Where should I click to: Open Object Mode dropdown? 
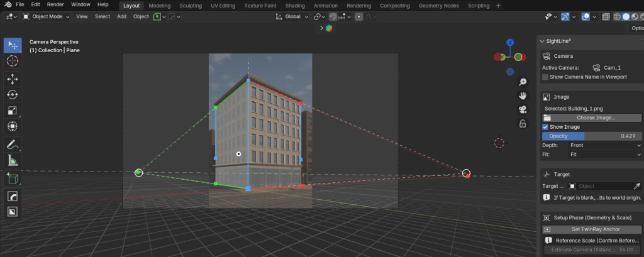tap(46, 17)
